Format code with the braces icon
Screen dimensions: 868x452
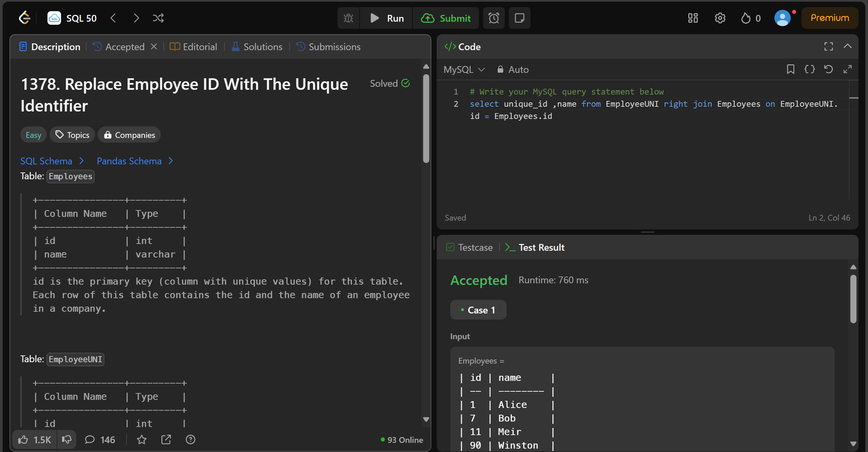(x=809, y=69)
